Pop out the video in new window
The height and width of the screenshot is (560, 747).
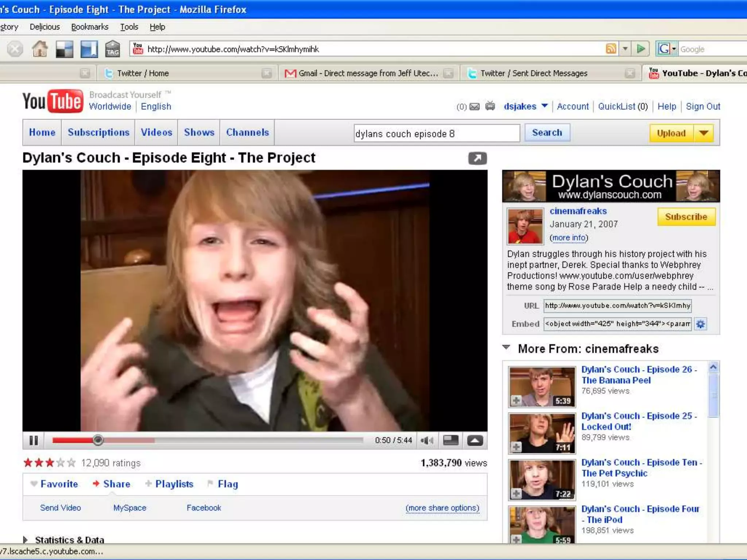click(477, 158)
